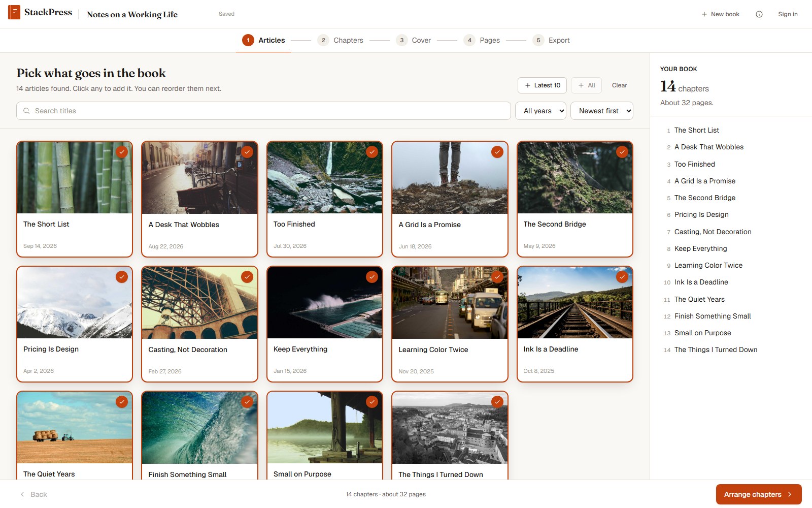
Task: Add the Latest 10 articles
Action: click(542, 85)
